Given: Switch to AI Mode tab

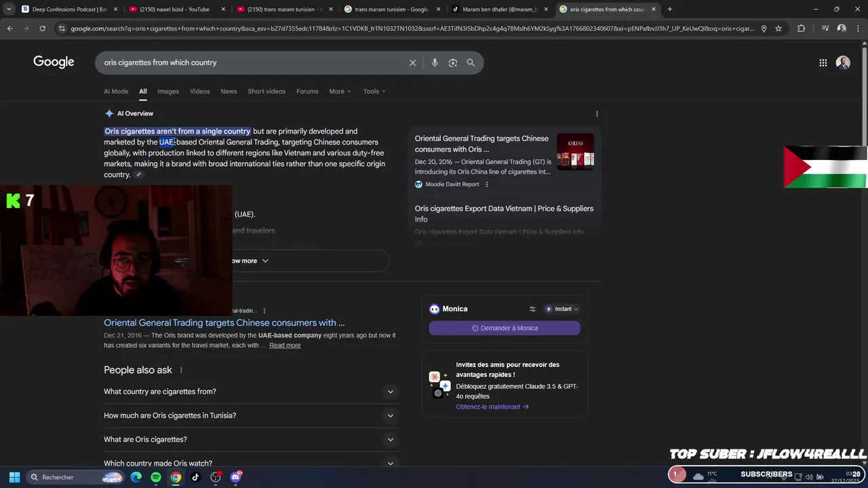Looking at the screenshot, I should [x=116, y=91].
